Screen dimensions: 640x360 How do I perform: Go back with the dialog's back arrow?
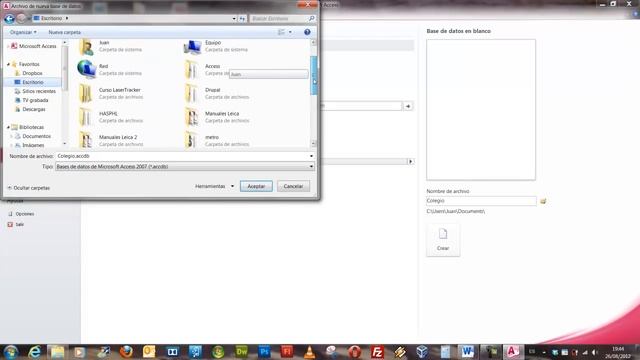coord(9,19)
